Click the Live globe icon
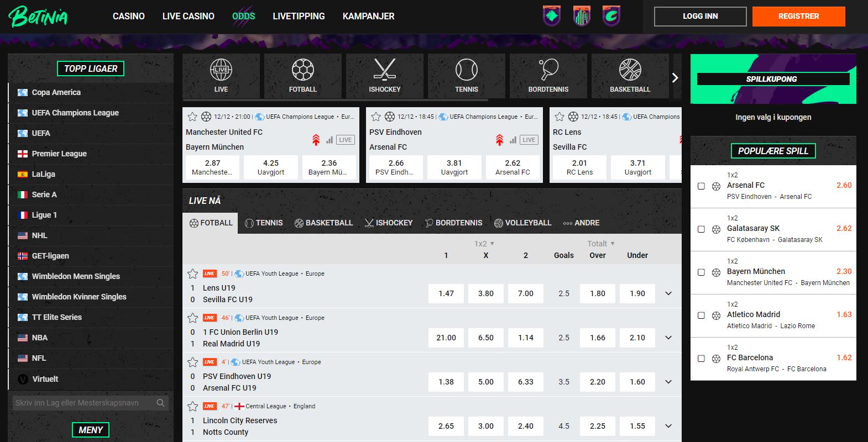Viewport: 868px width, 442px height. pyautogui.click(x=221, y=71)
